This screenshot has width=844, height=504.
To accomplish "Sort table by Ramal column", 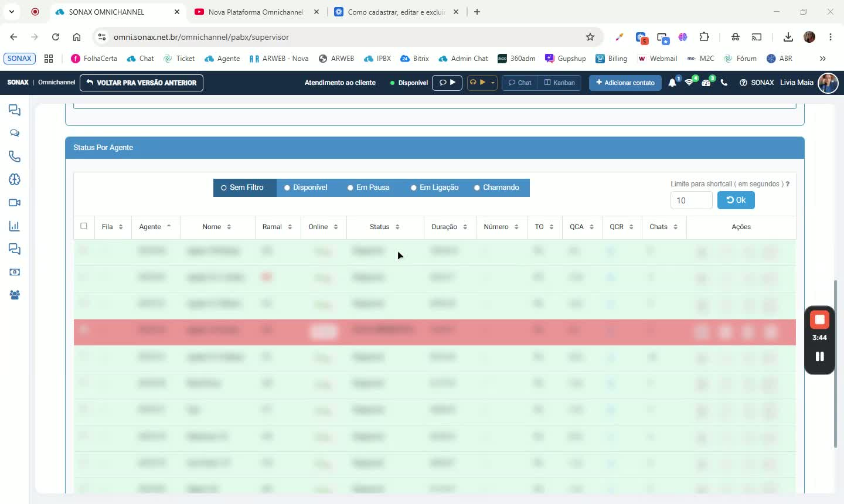I will [x=278, y=227].
